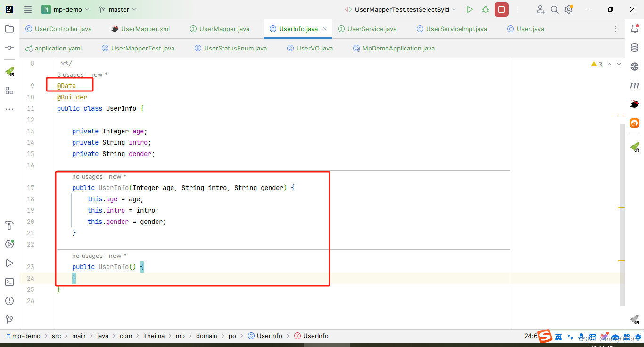Click UserInfo method breadcrumb
644x347 pixels.
311,336
